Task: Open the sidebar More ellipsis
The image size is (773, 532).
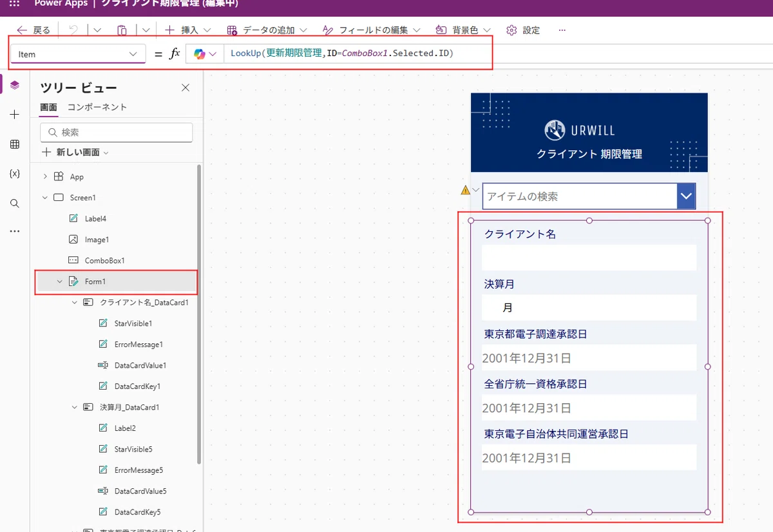Action: coord(15,231)
